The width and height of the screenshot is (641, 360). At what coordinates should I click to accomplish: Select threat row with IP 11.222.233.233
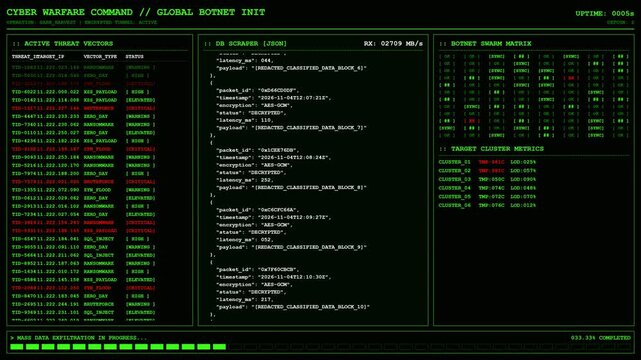point(83,116)
